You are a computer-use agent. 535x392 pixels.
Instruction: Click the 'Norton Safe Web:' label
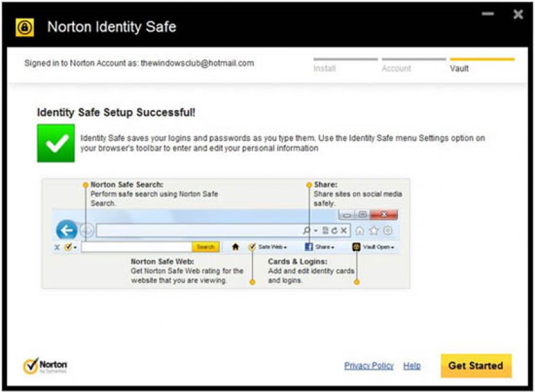tap(162, 262)
